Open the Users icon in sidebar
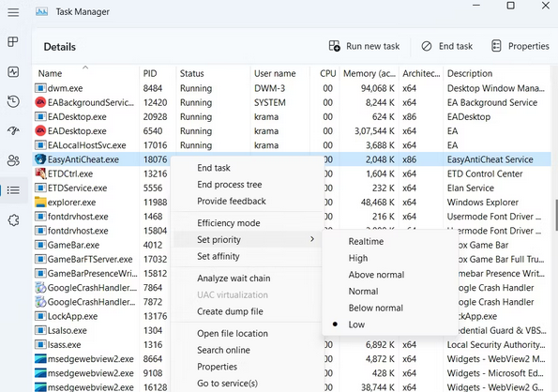 13,160
